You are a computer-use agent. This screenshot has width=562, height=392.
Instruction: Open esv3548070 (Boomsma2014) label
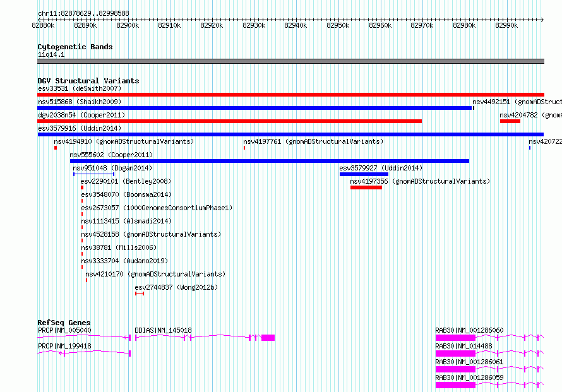point(126,194)
